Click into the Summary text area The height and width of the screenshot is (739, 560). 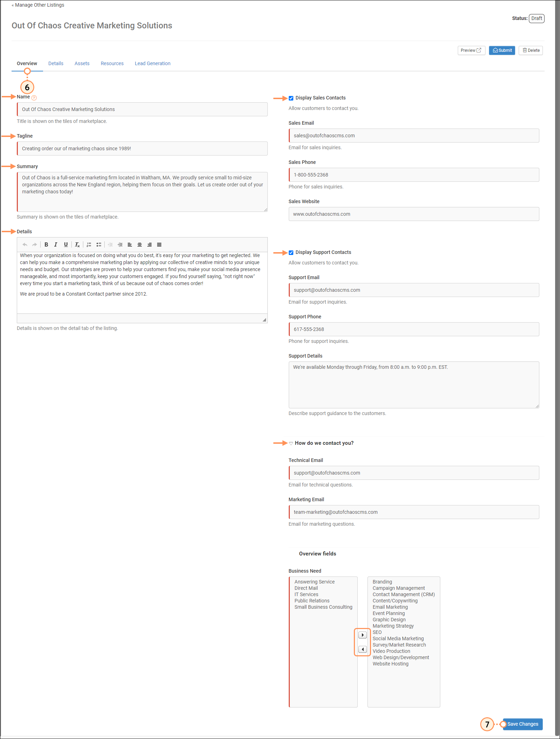point(142,192)
